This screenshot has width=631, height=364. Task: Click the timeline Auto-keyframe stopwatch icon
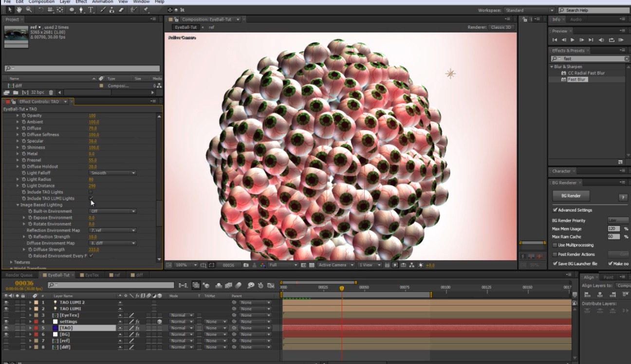(x=260, y=285)
